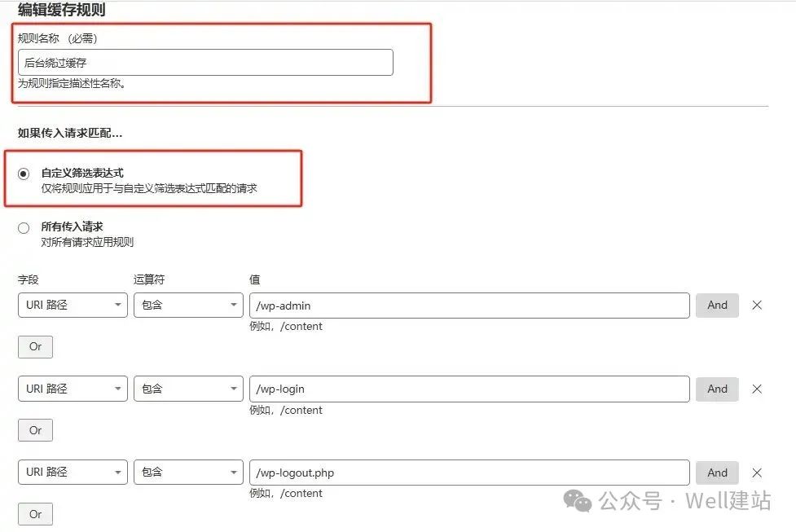Click the 值 column label
Viewport: 796px width, 532px height.
pos(255,279)
